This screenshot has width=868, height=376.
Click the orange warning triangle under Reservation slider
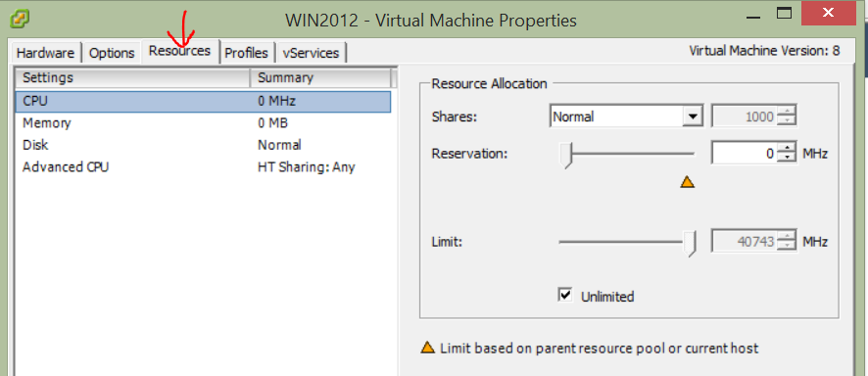point(687,181)
